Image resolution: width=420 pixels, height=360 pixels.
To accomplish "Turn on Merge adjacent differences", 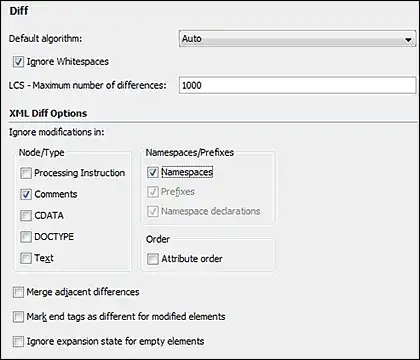I will (x=18, y=292).
